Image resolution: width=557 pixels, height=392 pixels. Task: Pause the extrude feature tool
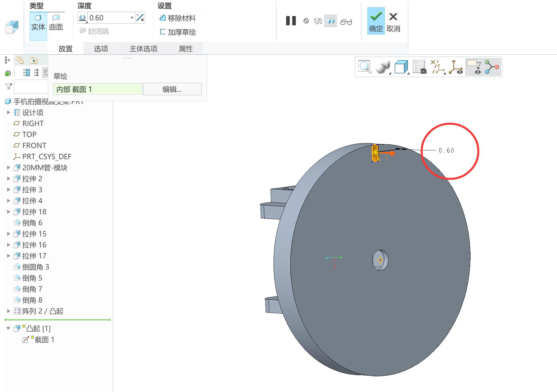[291, 21]
